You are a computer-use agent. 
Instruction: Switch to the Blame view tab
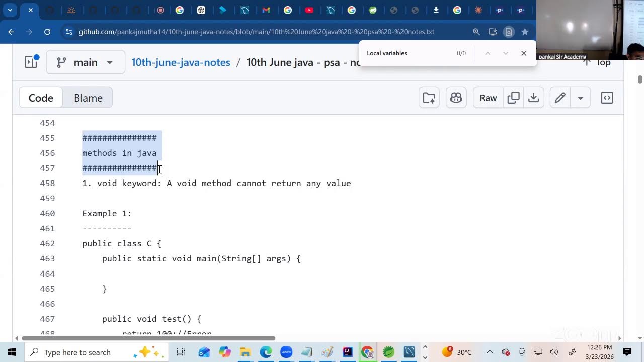(88, 98)
